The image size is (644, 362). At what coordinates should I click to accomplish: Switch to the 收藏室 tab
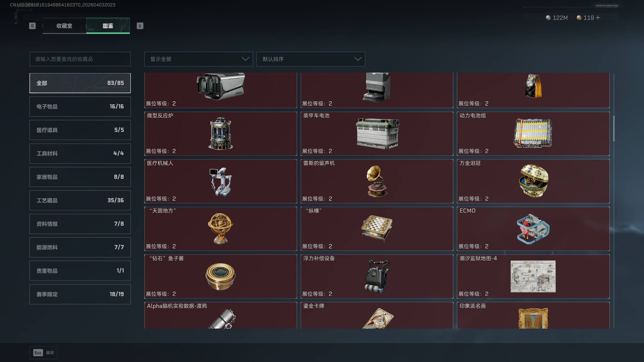(x=64, y=26)
